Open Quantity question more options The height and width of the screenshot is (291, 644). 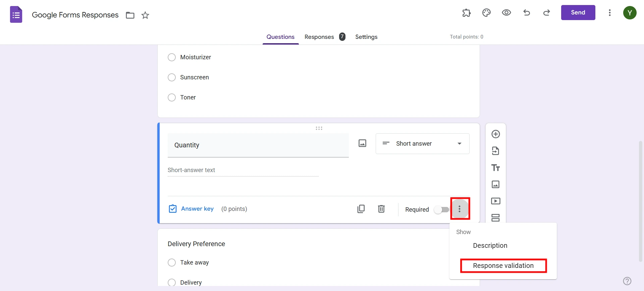coord(460,209)
